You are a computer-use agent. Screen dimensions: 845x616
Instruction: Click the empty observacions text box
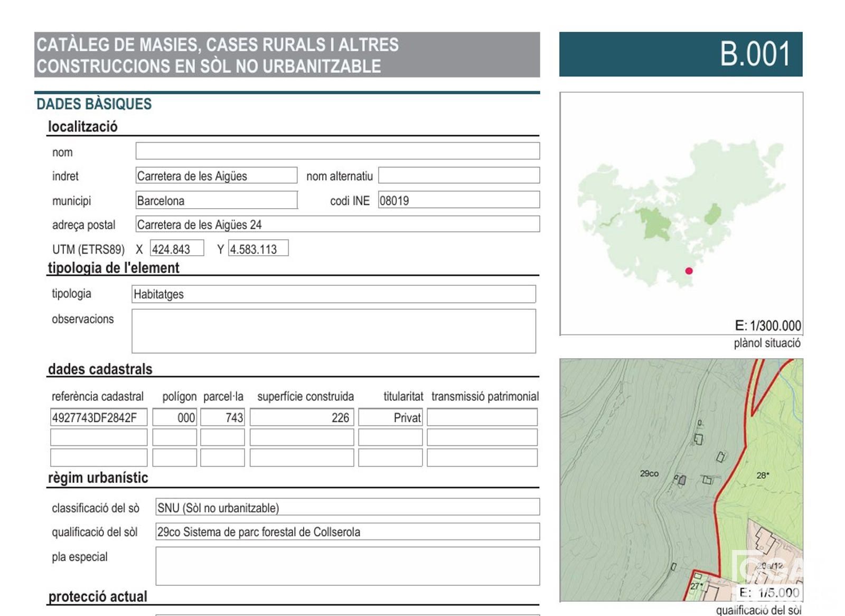(x=333, y=331)
